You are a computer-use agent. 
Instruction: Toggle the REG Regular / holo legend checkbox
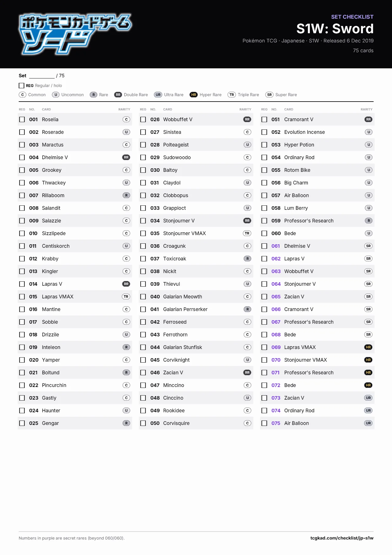coord(21,85)
